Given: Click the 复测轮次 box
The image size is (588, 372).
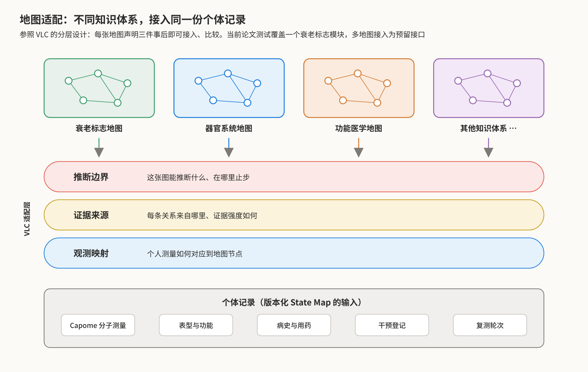Looking at the screenshot, I should 490,325.
